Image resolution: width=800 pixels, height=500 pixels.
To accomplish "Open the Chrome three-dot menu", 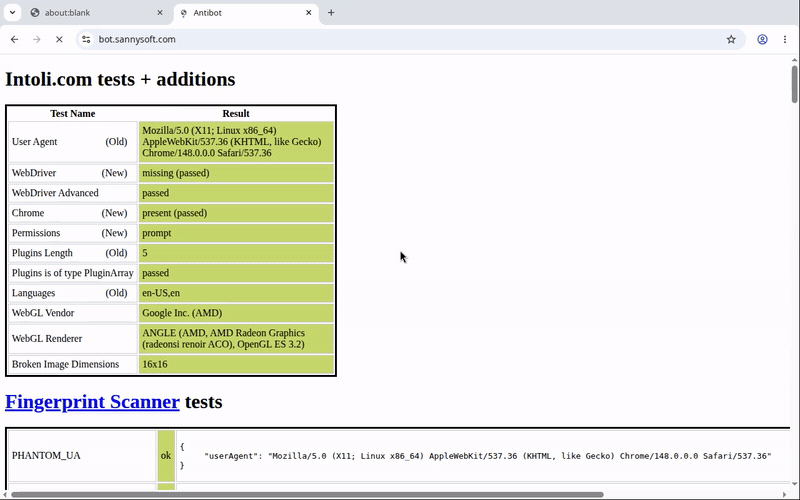I will pos(785,39).
